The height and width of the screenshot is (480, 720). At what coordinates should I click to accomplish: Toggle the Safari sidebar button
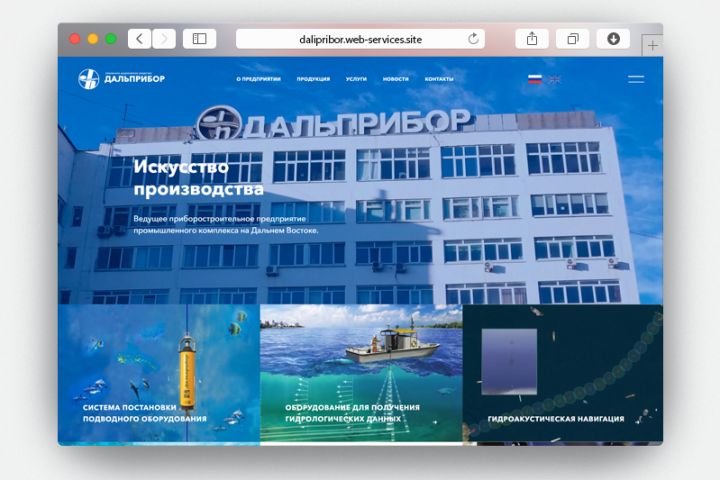[199, 39]
